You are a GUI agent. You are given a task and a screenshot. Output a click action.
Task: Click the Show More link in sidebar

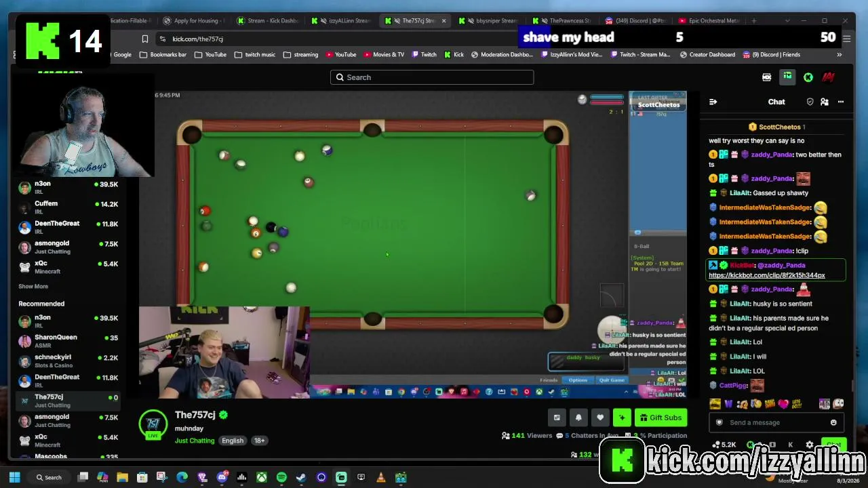[33, 286]
